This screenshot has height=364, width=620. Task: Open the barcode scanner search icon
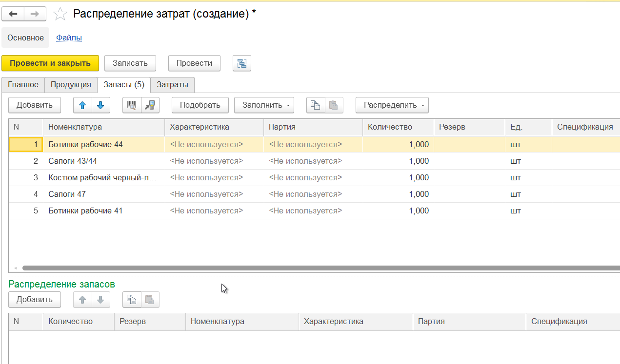pos(132,105)
